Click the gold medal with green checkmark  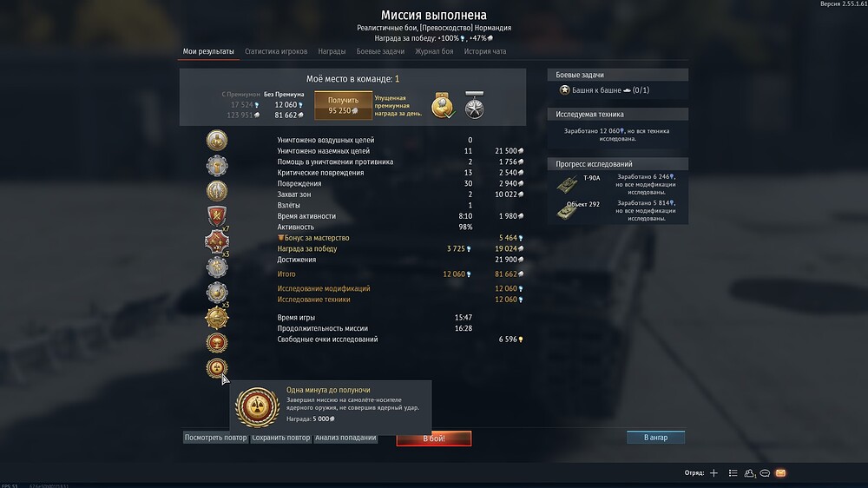[443, 105]
